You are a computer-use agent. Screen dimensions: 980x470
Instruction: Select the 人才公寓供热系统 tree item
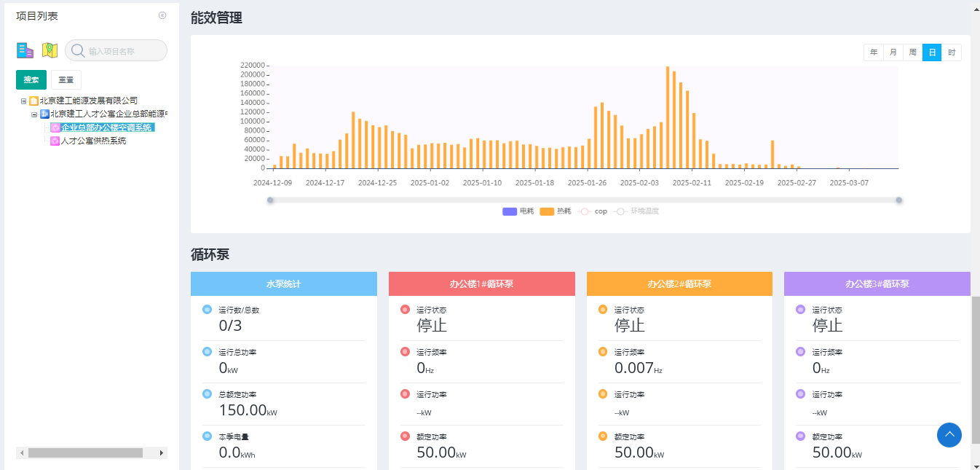[x=93, y=141]
